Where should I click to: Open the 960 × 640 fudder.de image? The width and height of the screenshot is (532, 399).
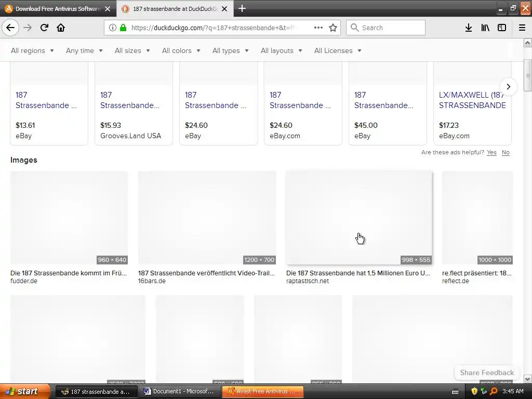[69, 218]
